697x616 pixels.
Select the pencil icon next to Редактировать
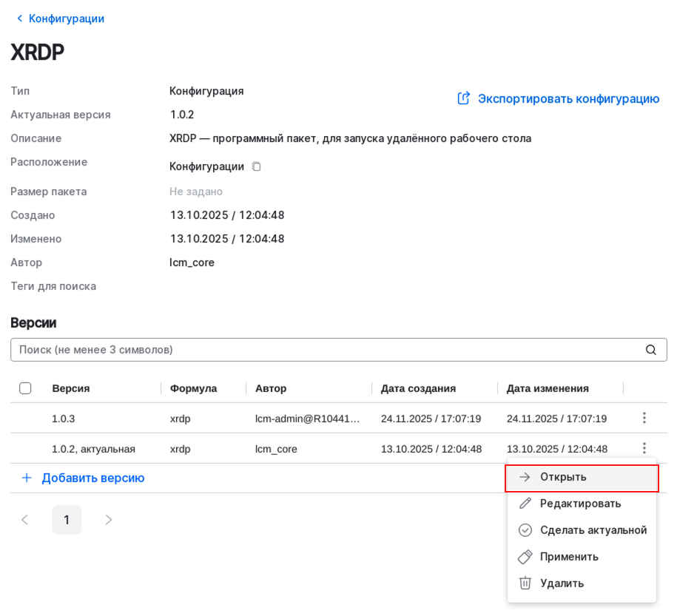tap(525, 503)
